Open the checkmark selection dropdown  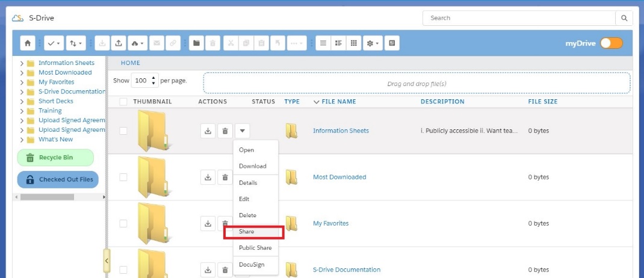click(x=54, y=43)
